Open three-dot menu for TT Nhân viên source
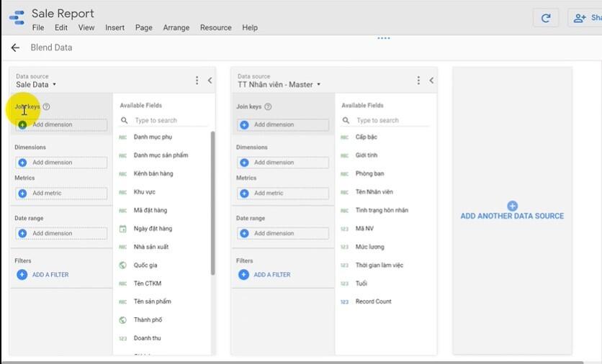 point(418,81)
